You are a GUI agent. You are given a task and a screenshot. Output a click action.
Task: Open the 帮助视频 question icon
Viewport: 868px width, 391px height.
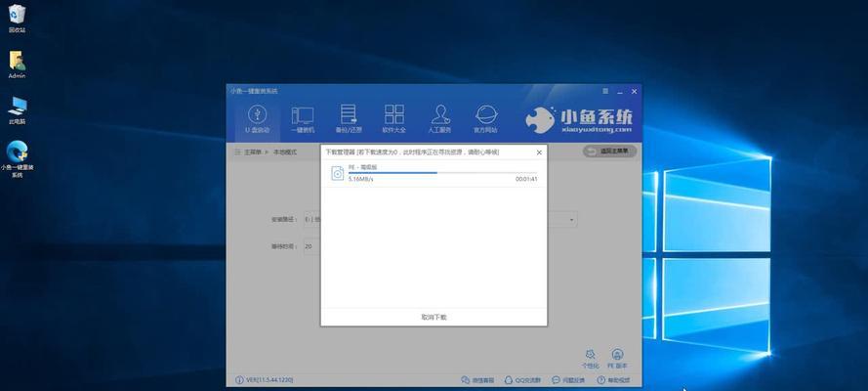[x=600, y=380]
